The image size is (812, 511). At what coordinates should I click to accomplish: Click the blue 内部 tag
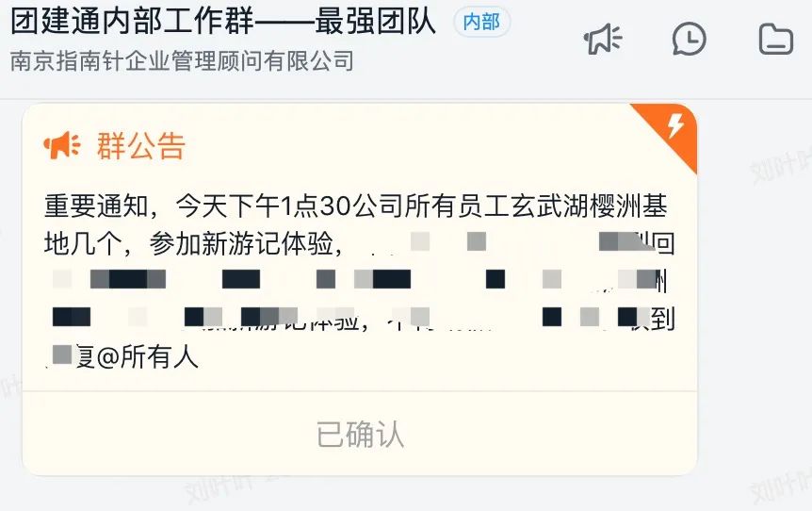click(x=481, y=23)
